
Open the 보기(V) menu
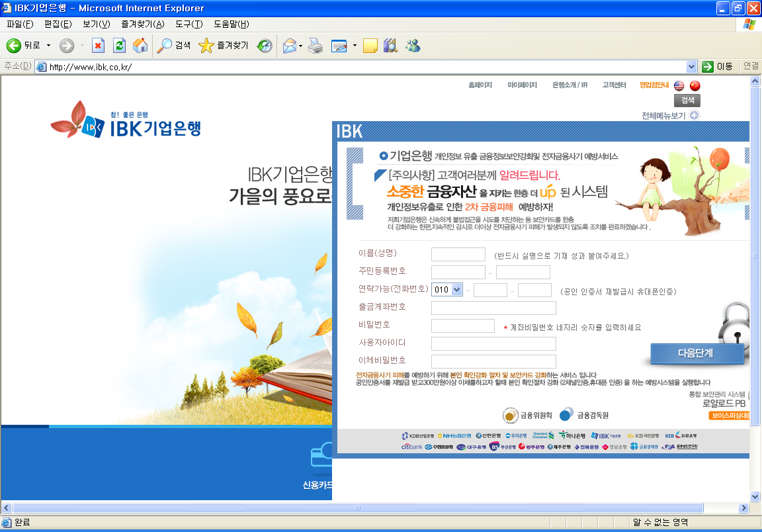pos(96,24)
